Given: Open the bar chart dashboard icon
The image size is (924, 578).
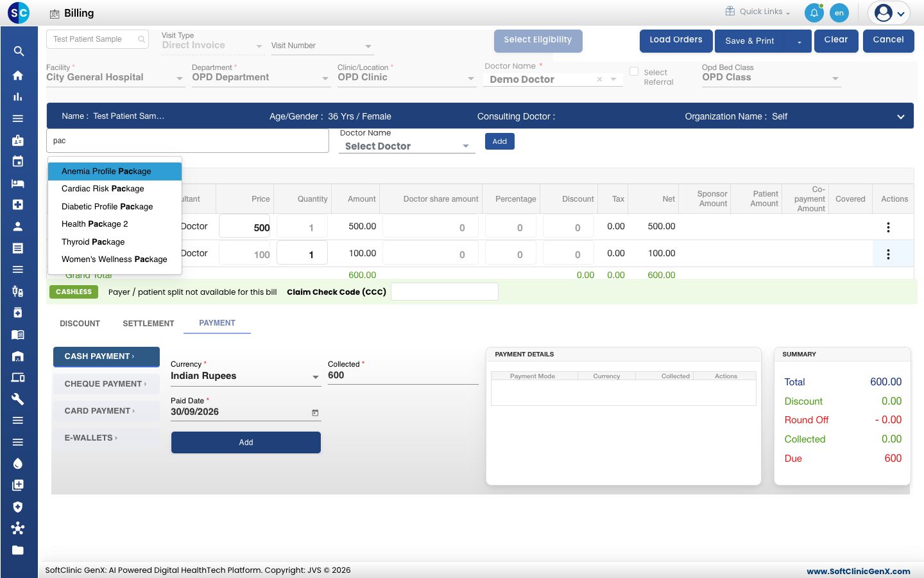Looking at the screenshot, I should [18, 97].
